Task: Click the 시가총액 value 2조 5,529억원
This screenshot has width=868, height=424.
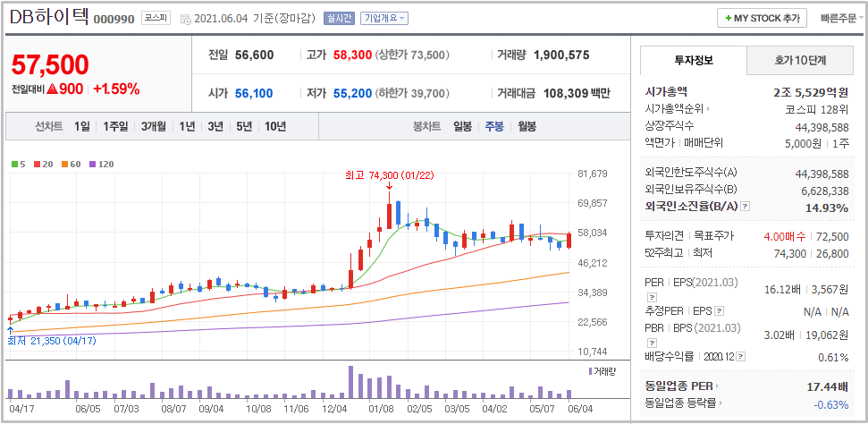Action: tap(811, 92)
